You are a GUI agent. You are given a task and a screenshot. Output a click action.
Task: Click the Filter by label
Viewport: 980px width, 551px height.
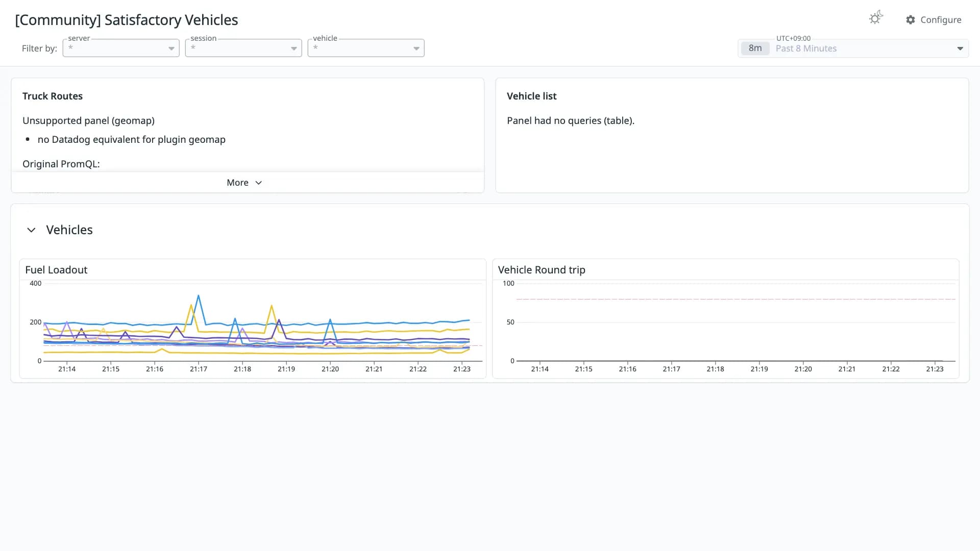pos(39,48)
